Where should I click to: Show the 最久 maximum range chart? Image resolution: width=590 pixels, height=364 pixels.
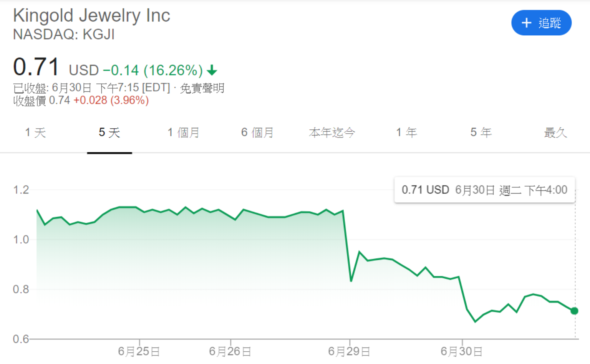tap(555, 133)
